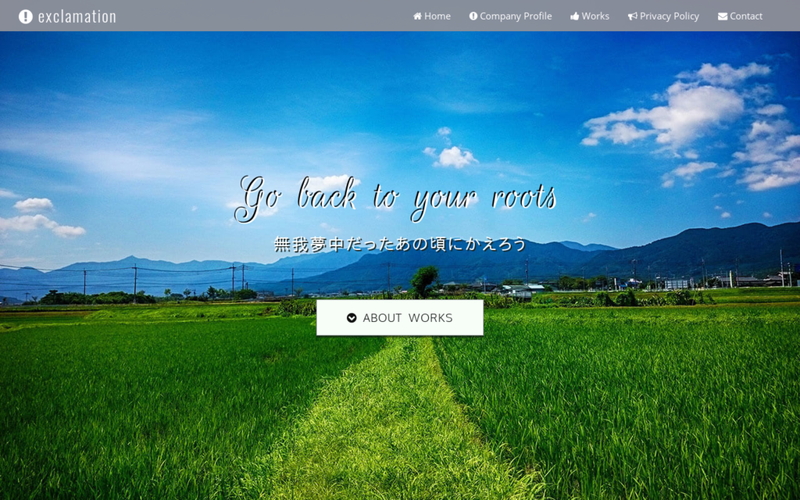Screen dimensions: 800x500
Task: Click the exclamation icon beside Company Profile
Action: tap(473, 16)
